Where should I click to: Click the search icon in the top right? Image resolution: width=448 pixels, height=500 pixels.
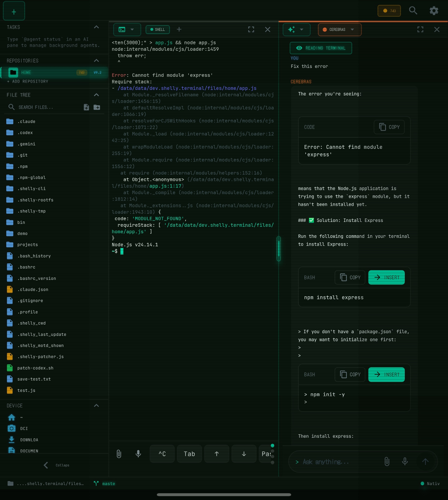413,11
